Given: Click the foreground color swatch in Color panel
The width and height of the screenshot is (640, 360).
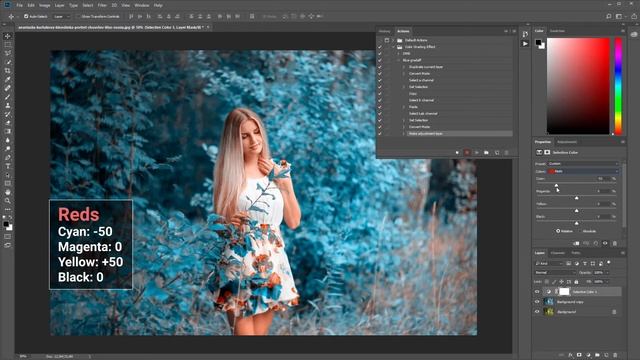Looking at the screenshot, I should click(538, 42).
